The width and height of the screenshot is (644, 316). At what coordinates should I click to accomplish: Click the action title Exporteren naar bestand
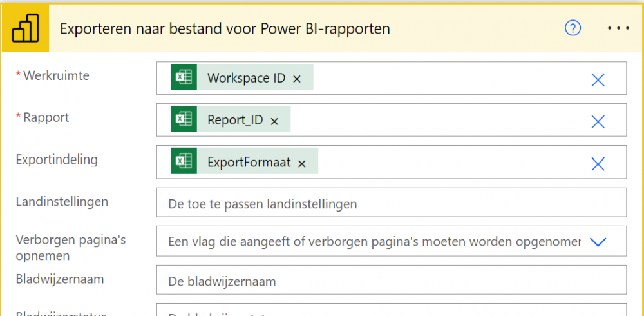point(225,29)
